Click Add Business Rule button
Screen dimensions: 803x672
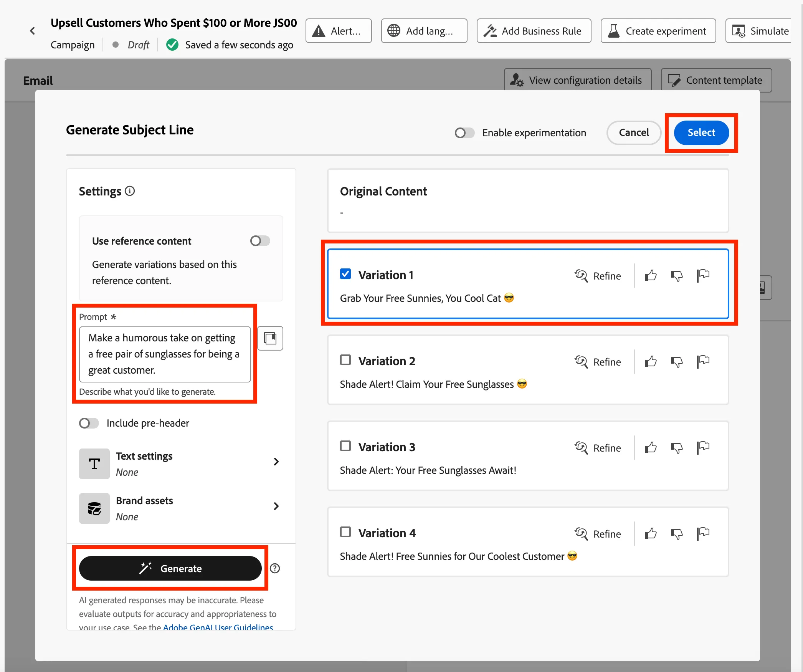point(534,31)
